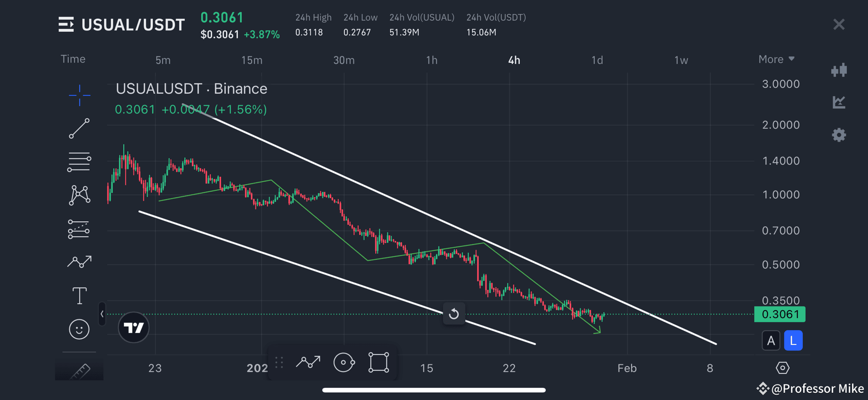Toggle log scale with the L button
This screenshot has width=868, height=400.
[x=793, y=341]
